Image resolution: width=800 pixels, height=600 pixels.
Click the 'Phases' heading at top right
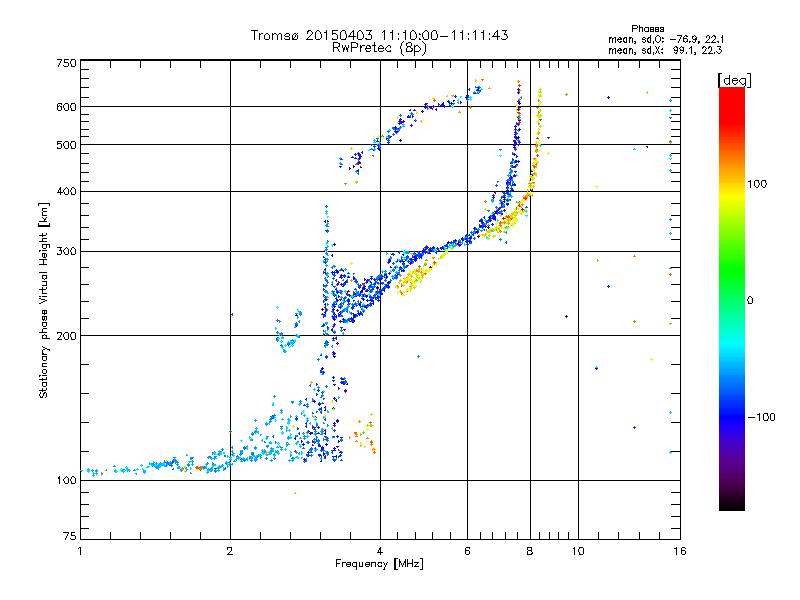click(x=647, y=29)
